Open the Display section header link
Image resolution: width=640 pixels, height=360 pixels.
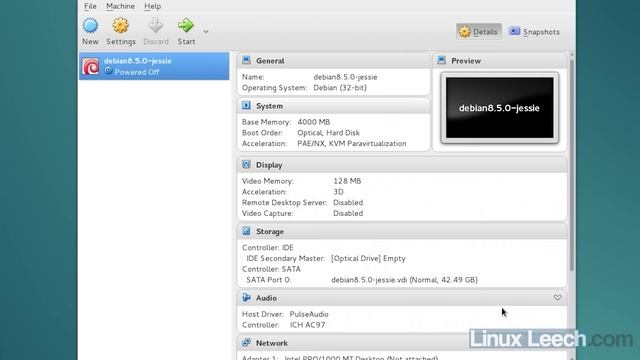coord(269,165)
